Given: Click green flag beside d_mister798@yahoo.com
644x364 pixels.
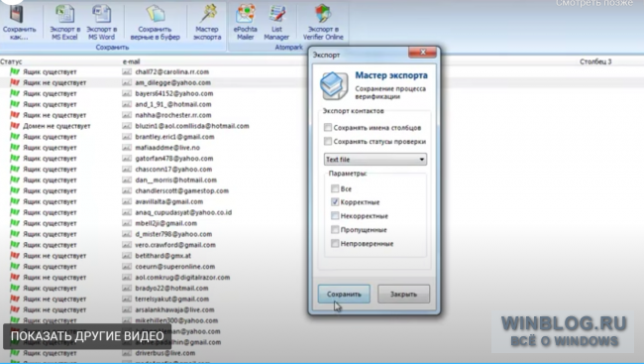Looking at the screenshot, I should 15,234.
